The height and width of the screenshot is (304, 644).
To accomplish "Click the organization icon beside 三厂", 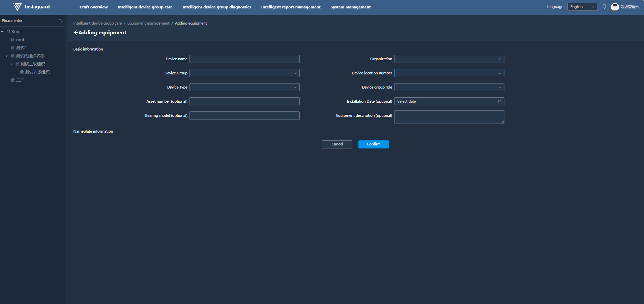I will 13,80.
